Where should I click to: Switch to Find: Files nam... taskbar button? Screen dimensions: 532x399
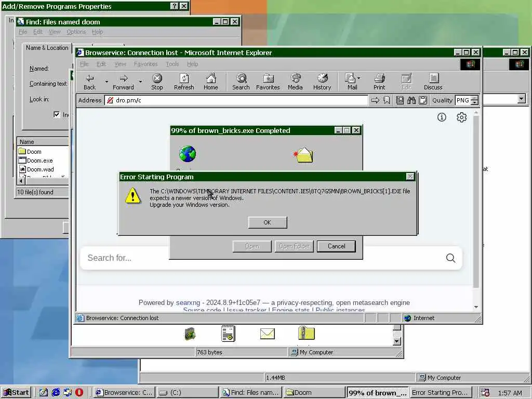click(x=251, y=393)
